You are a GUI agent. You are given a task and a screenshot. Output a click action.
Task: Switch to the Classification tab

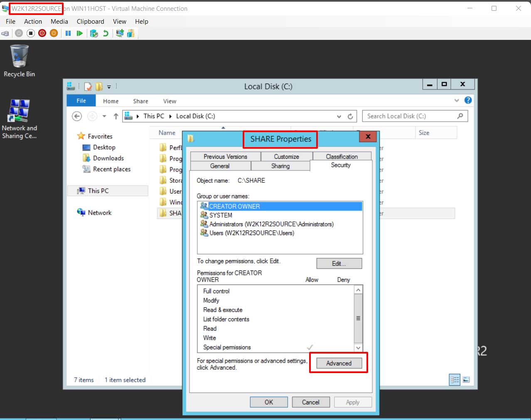[342, 157]
